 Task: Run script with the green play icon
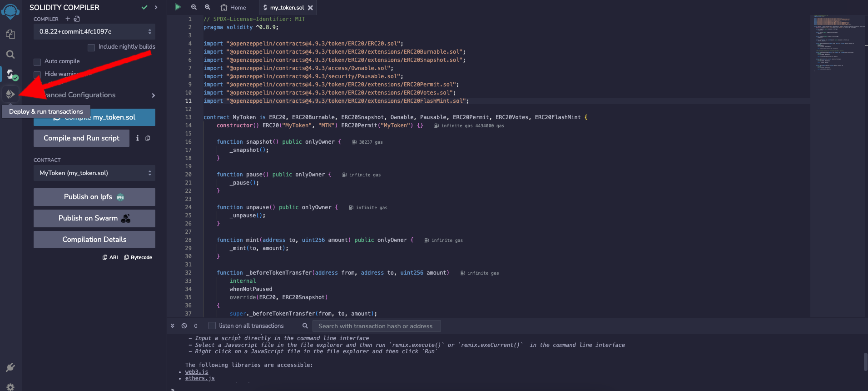(178, 7)
